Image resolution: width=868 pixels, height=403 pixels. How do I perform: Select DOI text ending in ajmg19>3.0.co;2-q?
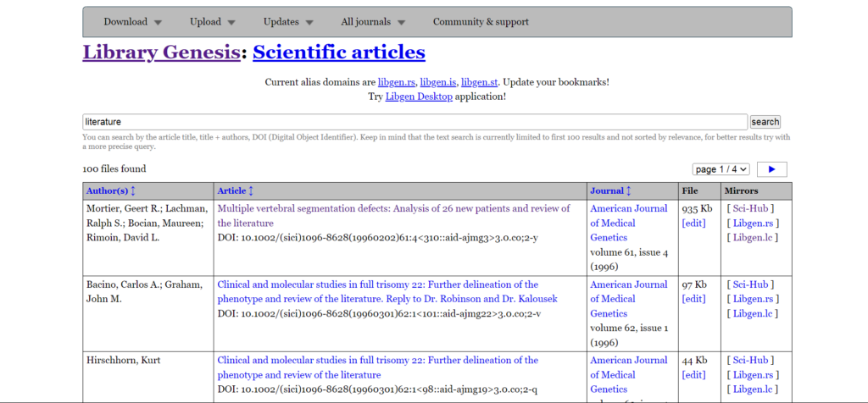pos(377,389)
